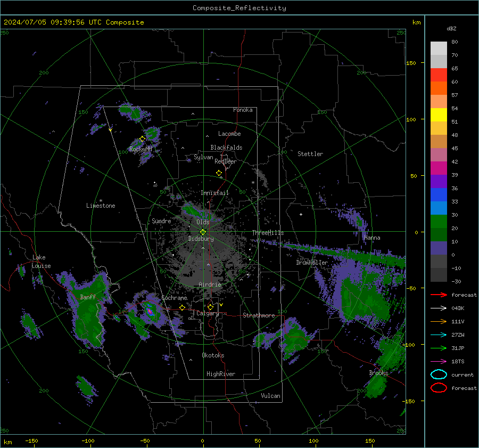
Task: Click the yellow V marker right of Calgary diamond
Action: (221, 305)
